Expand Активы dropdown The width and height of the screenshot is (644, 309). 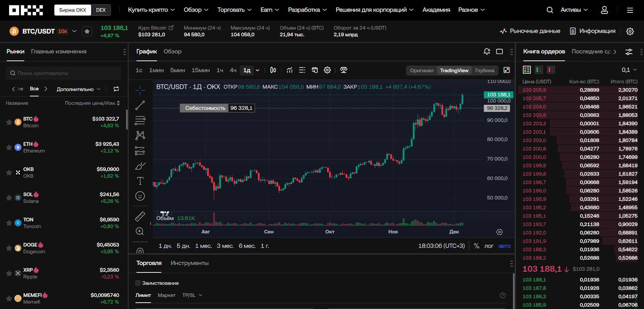coord(574,10)
